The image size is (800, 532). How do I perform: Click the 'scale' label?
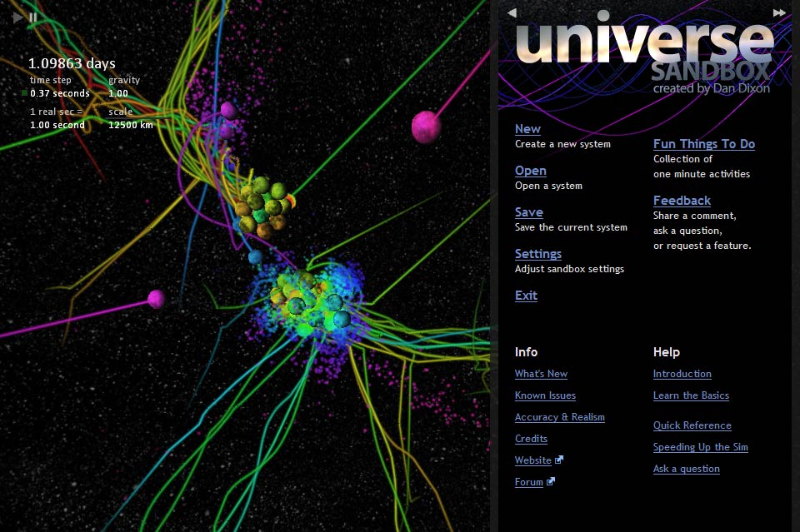click(120, 112)
